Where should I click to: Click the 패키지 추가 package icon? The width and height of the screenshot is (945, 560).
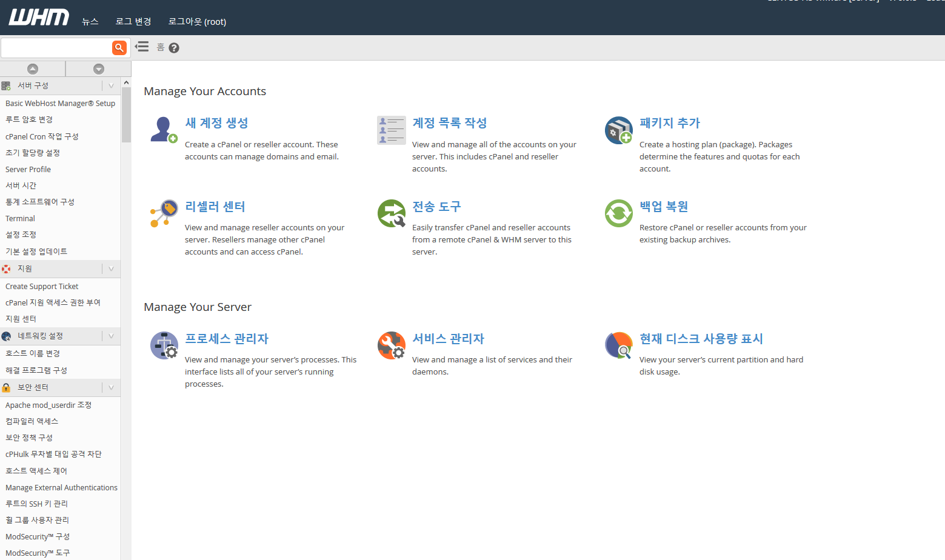click(x=618, y=130)
